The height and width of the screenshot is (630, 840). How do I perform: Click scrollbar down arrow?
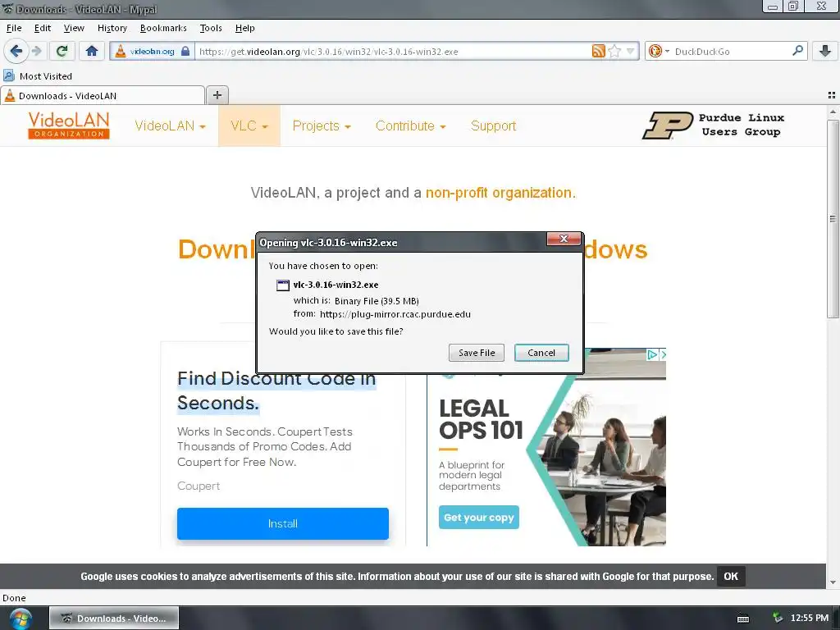tap(833, 582)
